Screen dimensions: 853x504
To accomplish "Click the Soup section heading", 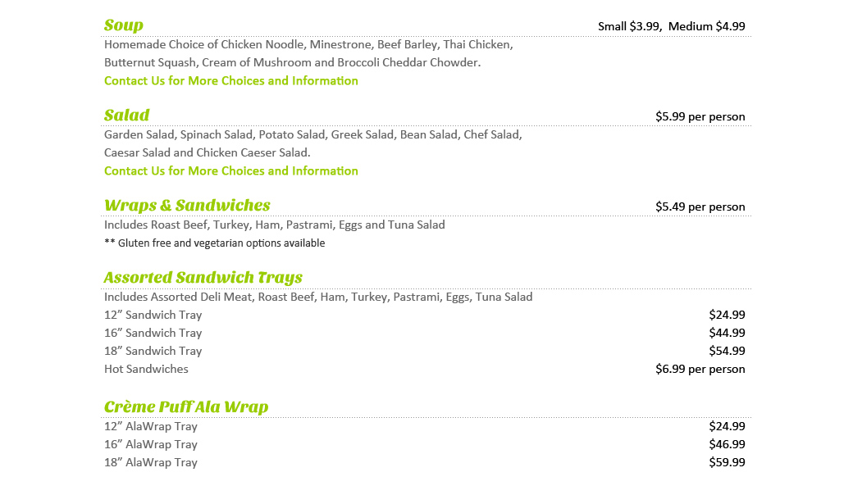I will 124,25.
